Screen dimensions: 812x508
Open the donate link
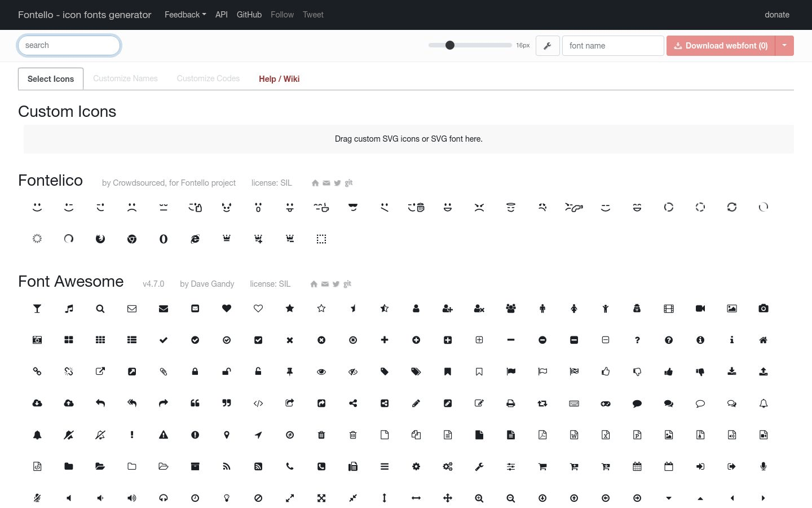click(x=776, y=15)
